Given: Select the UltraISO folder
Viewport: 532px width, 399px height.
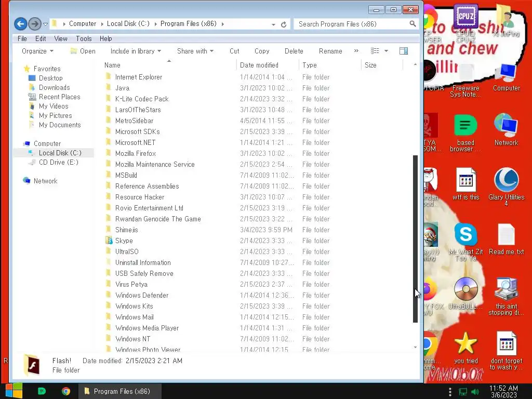Looking at the screenshot, I should tap(127, 252).
